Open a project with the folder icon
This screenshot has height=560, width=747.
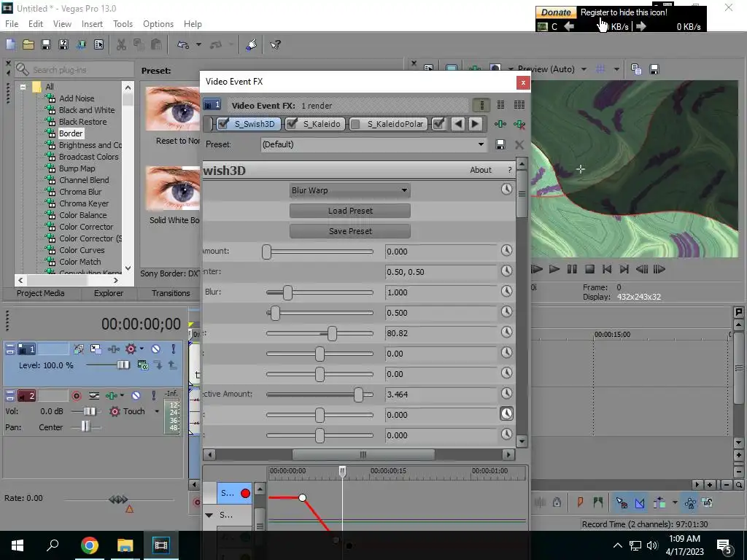click(x=28, y=44)
